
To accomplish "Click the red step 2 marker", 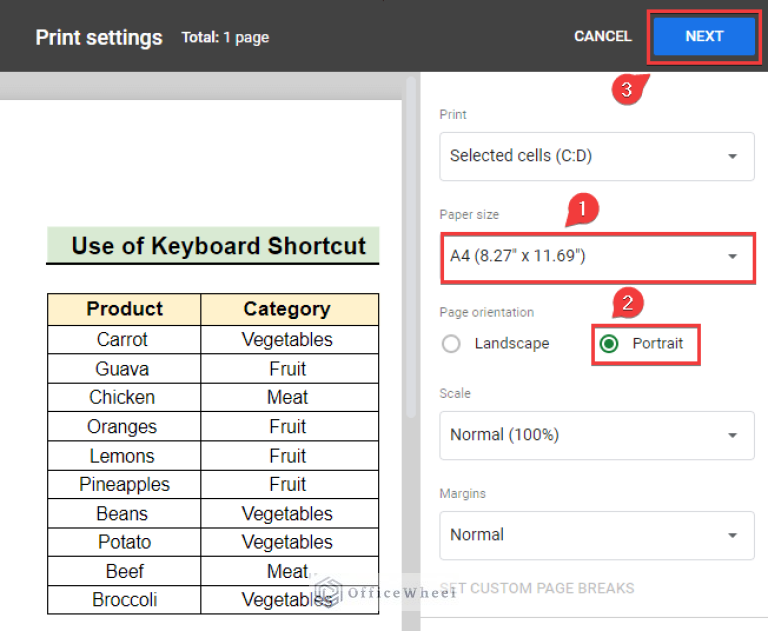I will coord(628,304).
